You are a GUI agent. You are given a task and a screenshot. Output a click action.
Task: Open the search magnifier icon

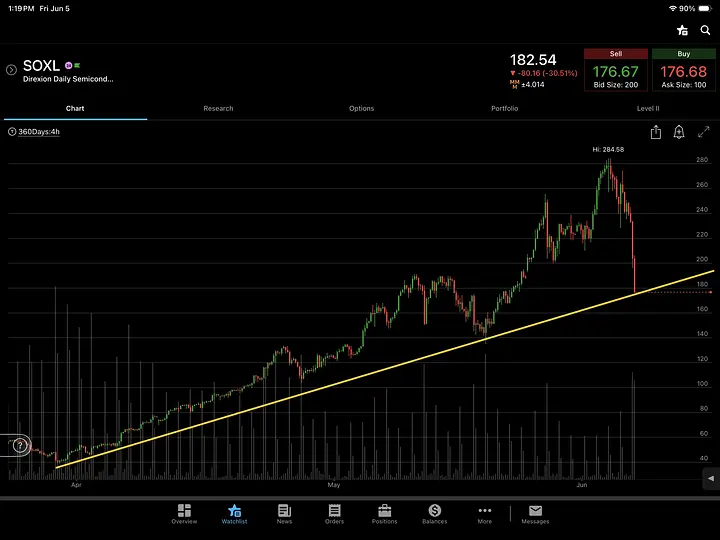705,30
